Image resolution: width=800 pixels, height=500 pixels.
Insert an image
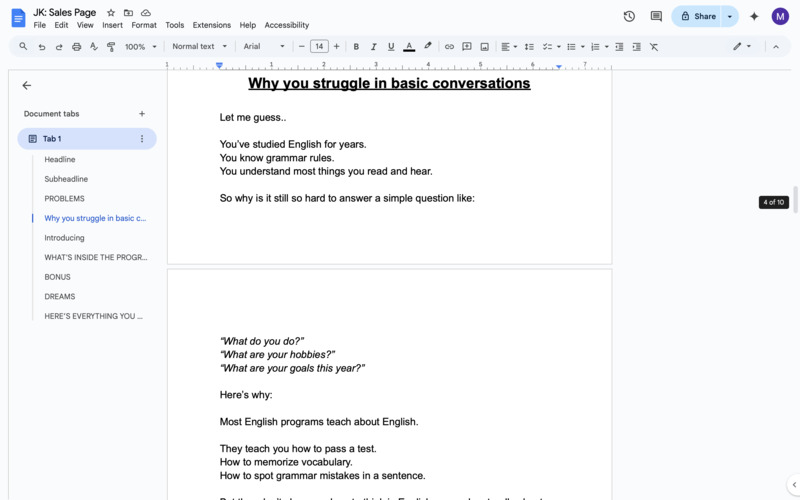tap(485, 47)
